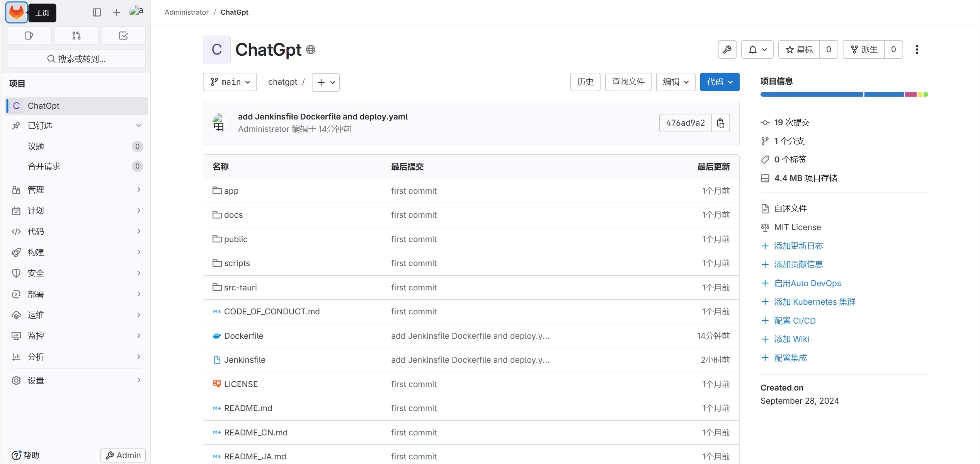Star the ChatGpt project
The height and width of the screenshot is (464, 980).
[x=799, y=49]
